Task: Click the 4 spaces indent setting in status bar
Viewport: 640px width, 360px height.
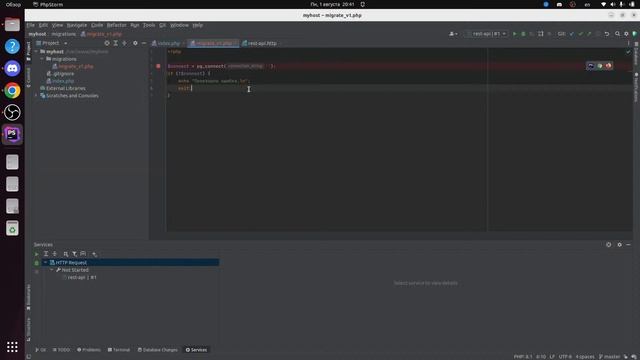Action: point(585,356)
